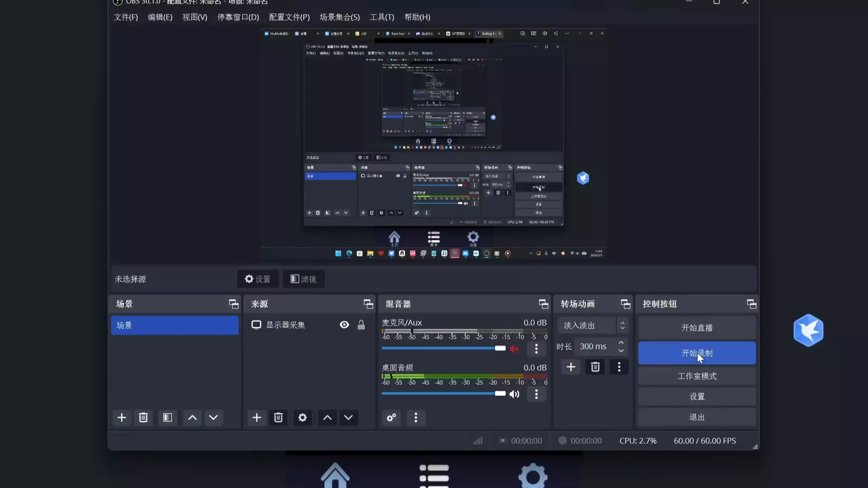This screenshot has height=488, width=868.
Task: Add a new scene with plus icon
Action: [121, 418]
